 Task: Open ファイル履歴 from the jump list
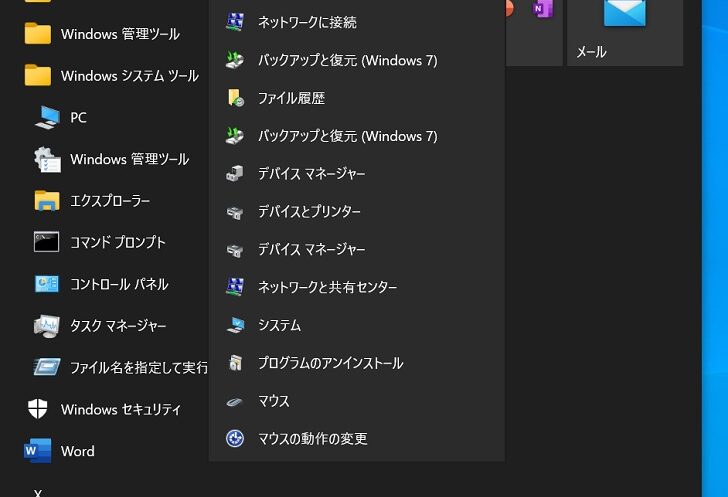pos(357,98)
